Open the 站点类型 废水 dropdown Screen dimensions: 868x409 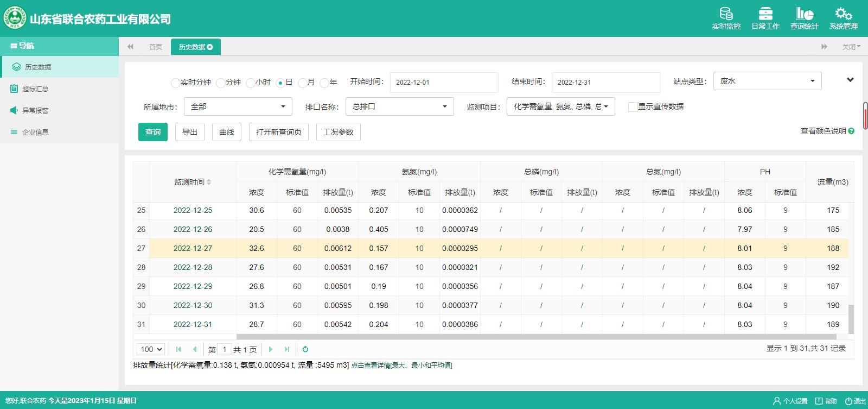(767, 81)
